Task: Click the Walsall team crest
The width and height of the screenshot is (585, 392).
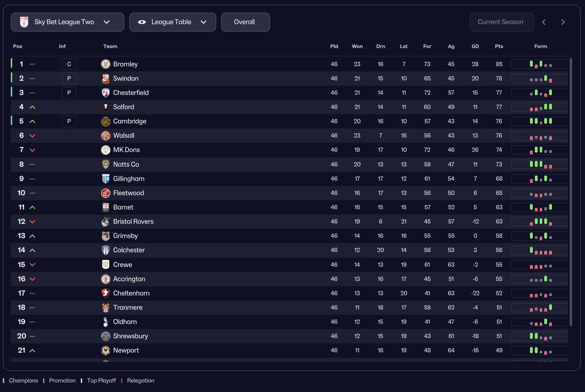Action: (106, 135)
